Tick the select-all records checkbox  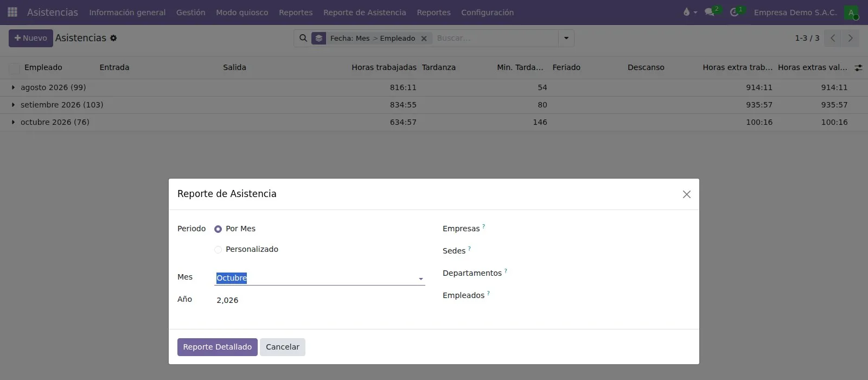pos(15,68)
